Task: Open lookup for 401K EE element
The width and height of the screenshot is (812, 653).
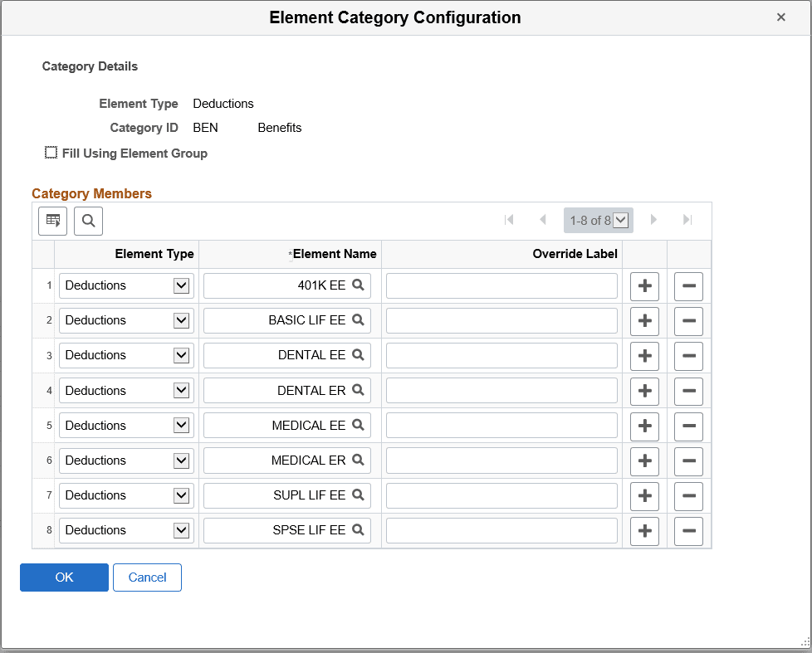Action: pos(359,285)
